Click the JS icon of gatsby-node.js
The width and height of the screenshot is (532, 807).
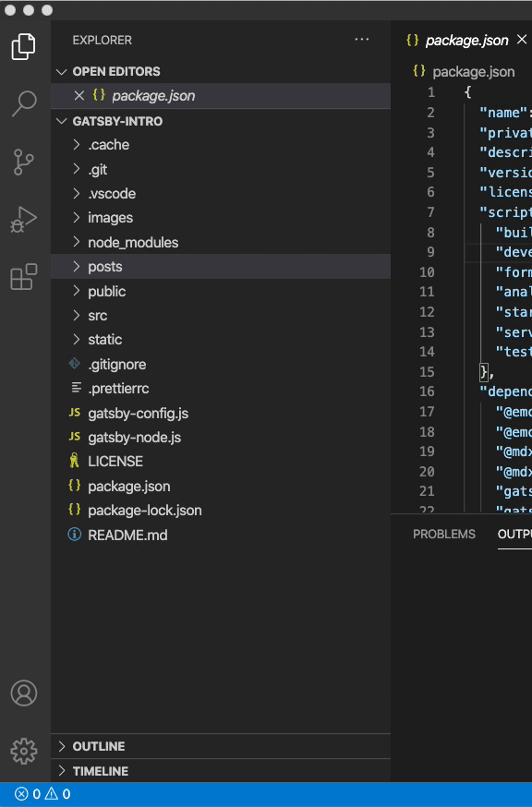(75, 437)
